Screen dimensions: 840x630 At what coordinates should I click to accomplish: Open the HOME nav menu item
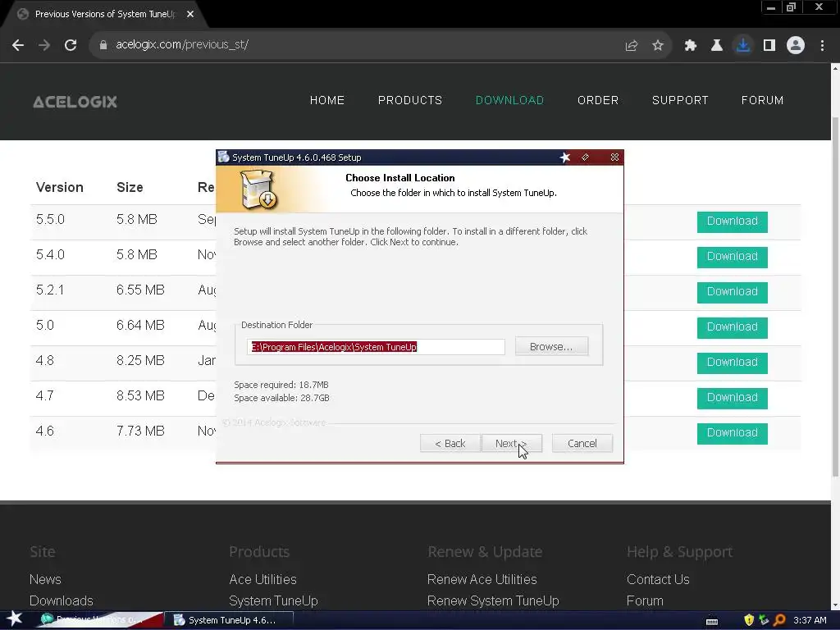(326, 100)
